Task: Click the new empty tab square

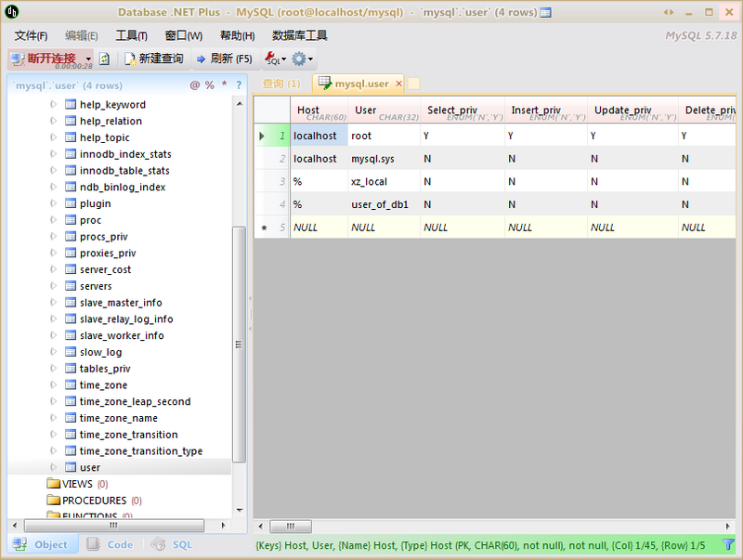Action: (413, 84)
